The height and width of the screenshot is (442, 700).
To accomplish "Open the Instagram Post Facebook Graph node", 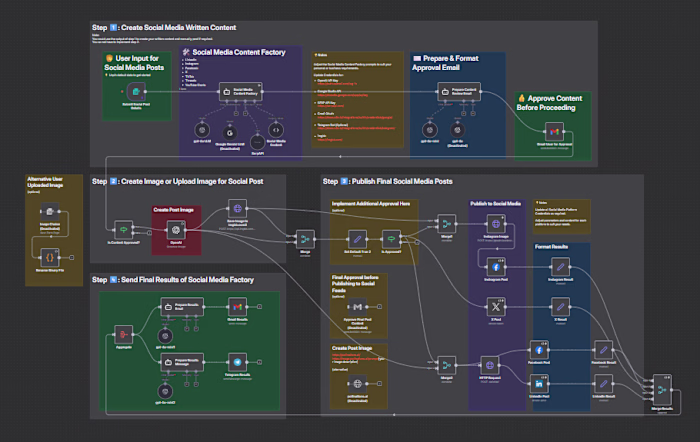I will 496,267.
